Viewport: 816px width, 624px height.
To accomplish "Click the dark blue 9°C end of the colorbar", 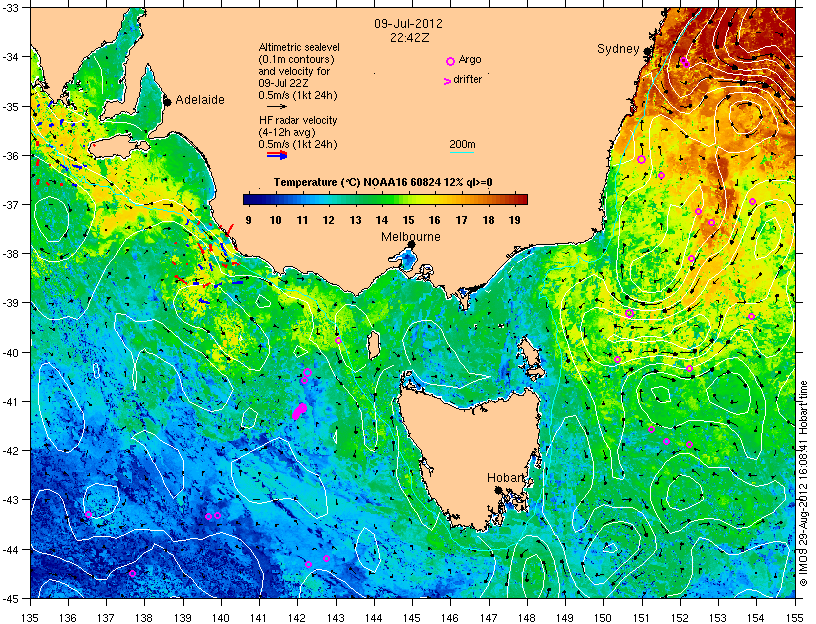I will coord(250,199).
